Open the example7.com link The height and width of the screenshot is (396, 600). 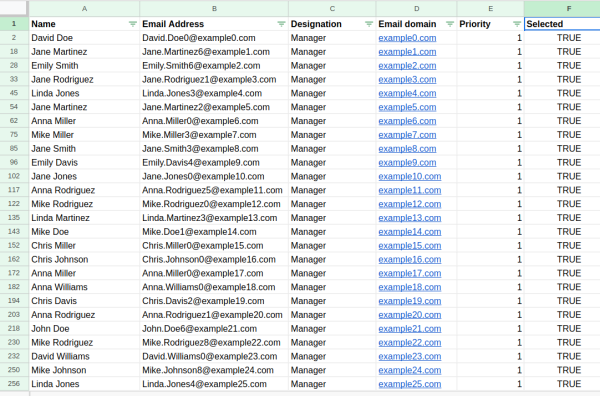coord(407,135)
